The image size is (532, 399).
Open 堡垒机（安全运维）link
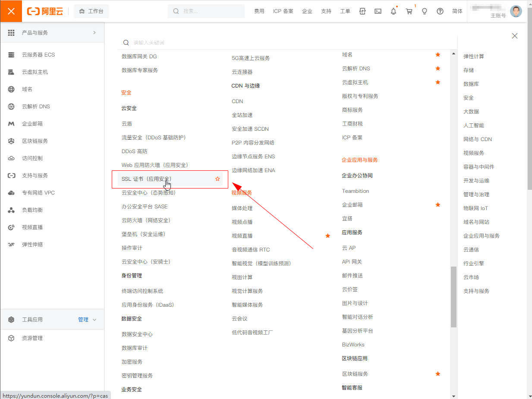point(144,234)
